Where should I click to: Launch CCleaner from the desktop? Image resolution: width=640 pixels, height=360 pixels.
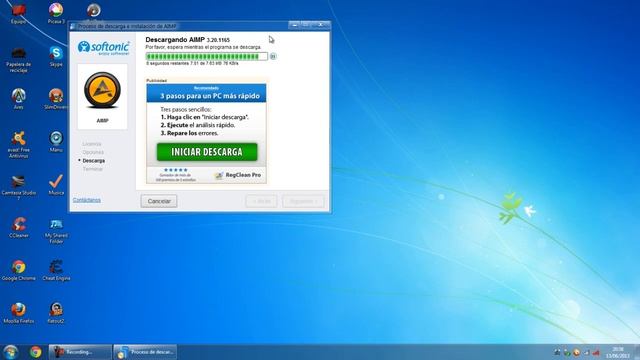tap(18, 227)
